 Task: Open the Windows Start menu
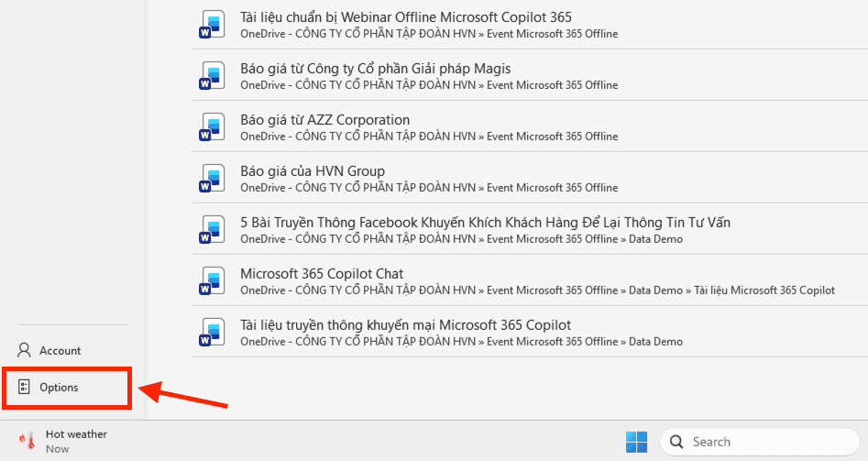pos(636,442)
